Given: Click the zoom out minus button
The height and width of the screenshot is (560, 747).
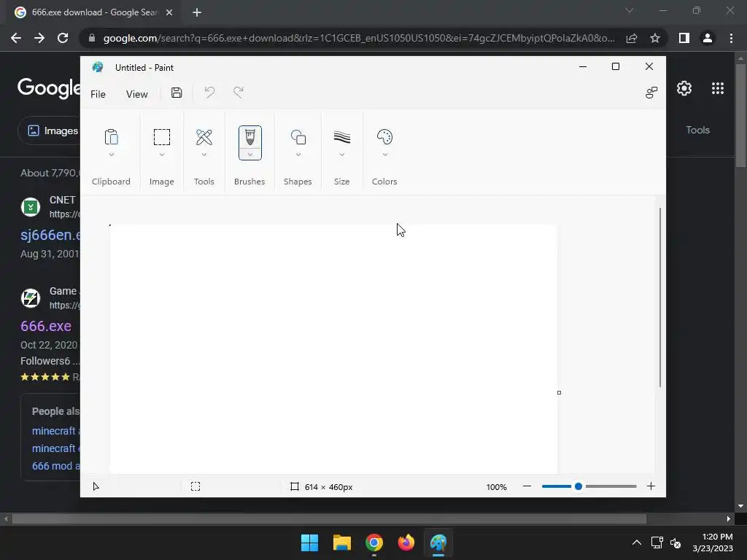Looking at the screenshot, I should (x=527, y=486).
